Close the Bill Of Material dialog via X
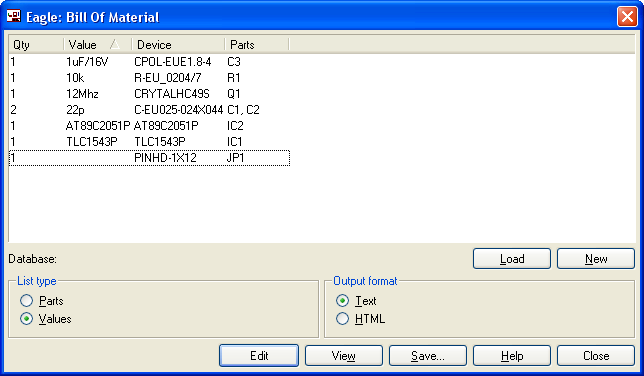The width and height of the screenshot is (644, 376). tap(627, 17)
